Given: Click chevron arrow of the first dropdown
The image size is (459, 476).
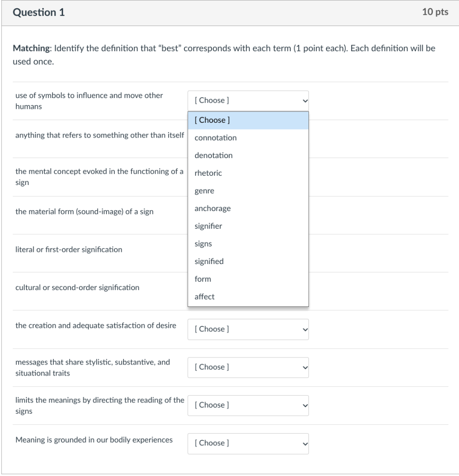Looking at the screenshot, I should 305,101.
